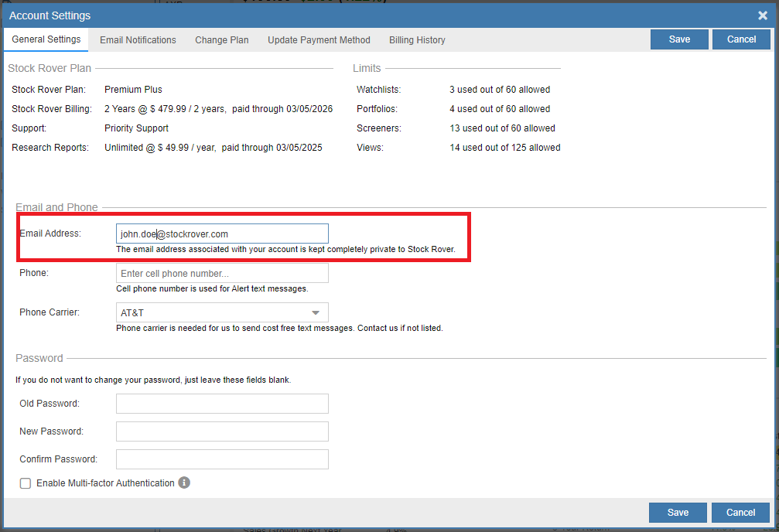
Task: Click the top Cancel button
Action: (x=740, y=39)
